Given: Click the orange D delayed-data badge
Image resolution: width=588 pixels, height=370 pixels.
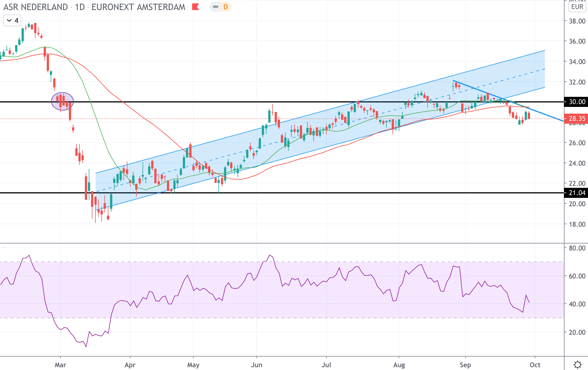Looking at the screenshot, I should click(226, 7).
